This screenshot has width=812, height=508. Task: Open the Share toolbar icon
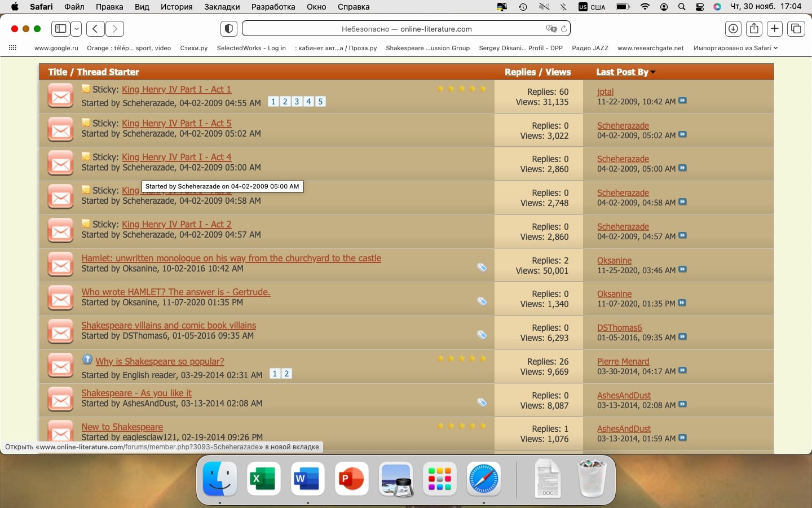(x=754, y=29)
